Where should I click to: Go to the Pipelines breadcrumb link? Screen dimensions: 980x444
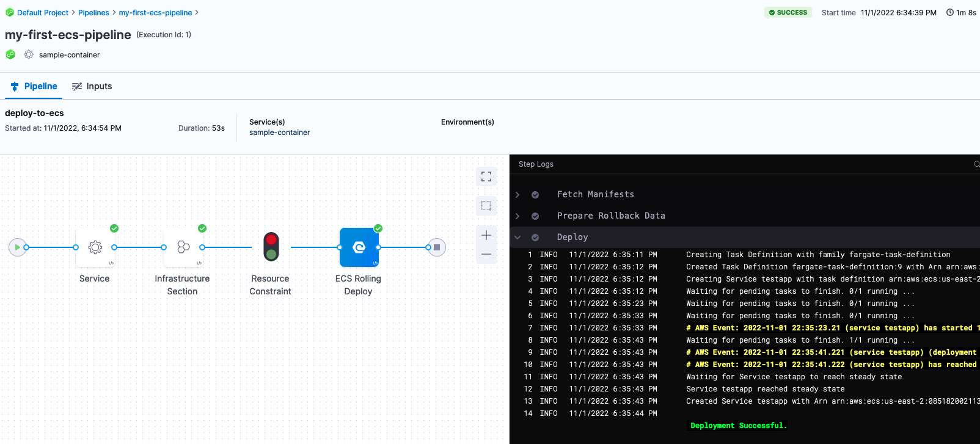pos(93,13)
